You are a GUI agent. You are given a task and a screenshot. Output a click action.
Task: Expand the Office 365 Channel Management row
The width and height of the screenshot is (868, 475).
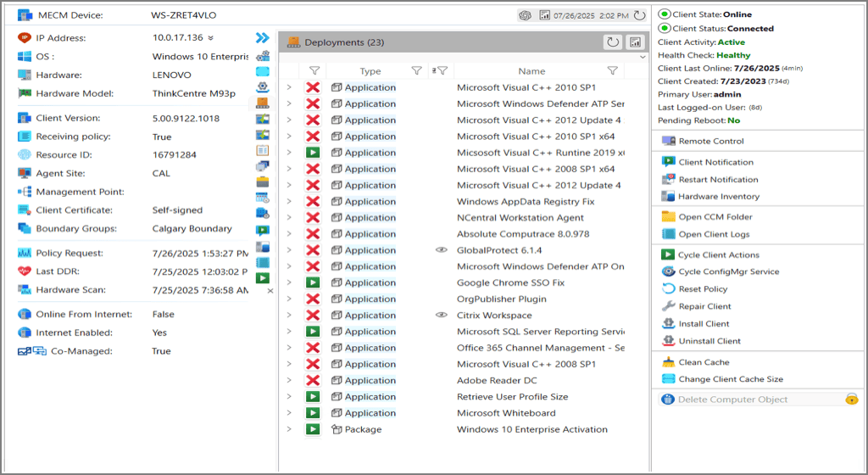point(289,348)
